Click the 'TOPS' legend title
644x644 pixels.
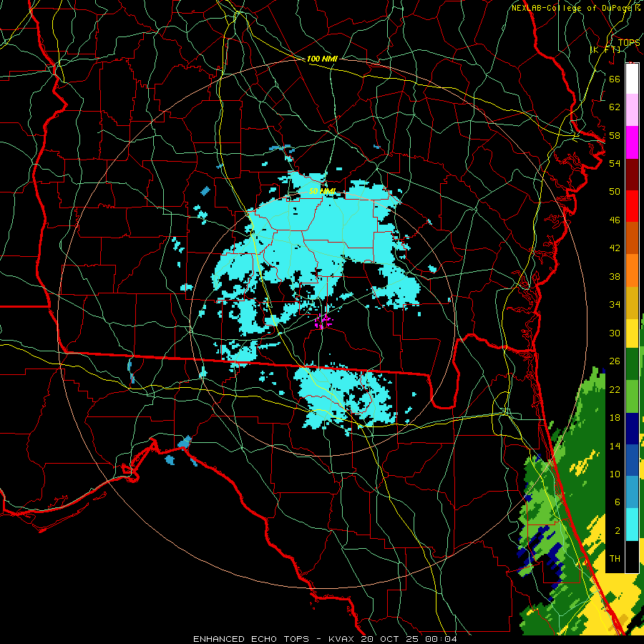tap(629, 43)
